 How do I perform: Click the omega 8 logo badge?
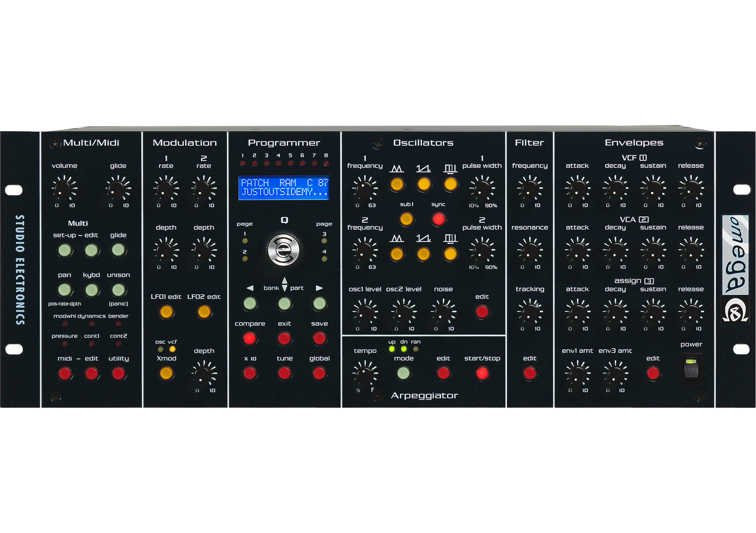(735, 269)
